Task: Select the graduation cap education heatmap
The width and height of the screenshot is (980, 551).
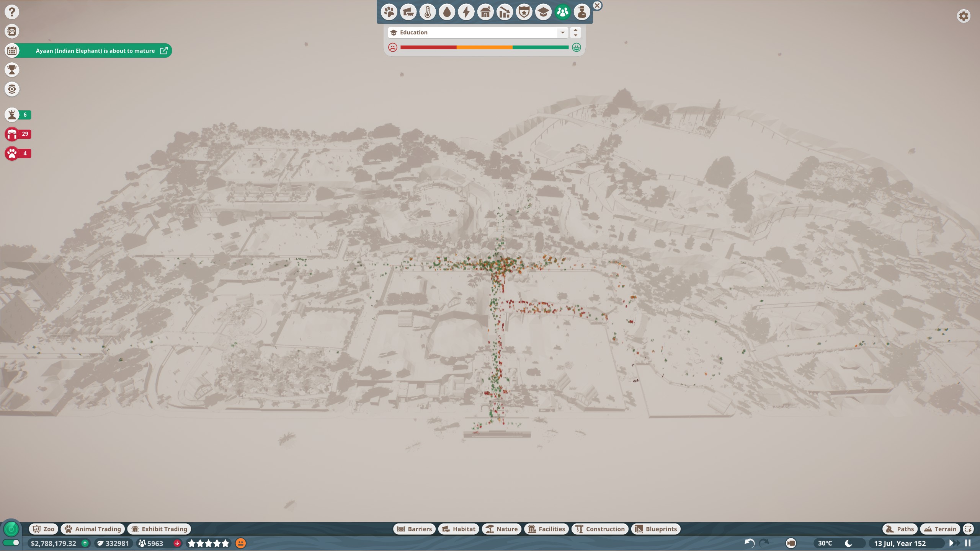Action: pyautogui.click(x=543, y=12)
